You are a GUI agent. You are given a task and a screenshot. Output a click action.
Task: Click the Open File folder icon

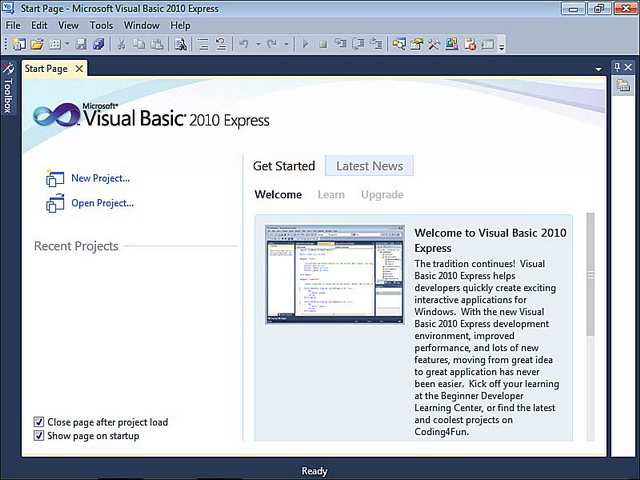pyautogui.click(x=37, y=44)
